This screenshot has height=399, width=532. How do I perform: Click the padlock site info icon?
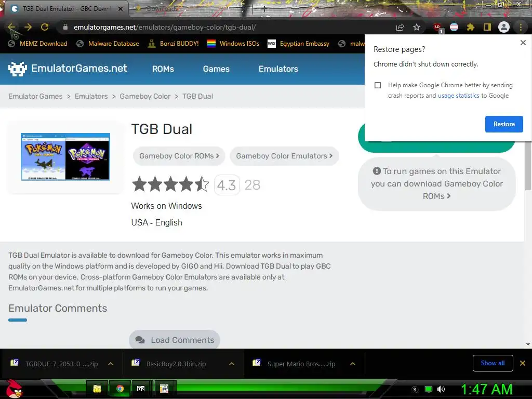click(65, 27)
